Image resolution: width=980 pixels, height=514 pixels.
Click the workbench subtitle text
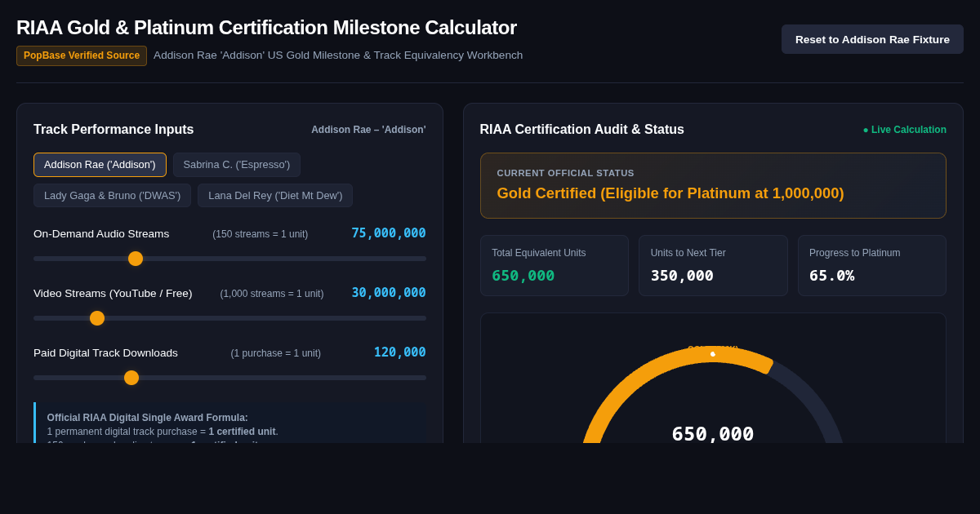[x=338, y=55]
